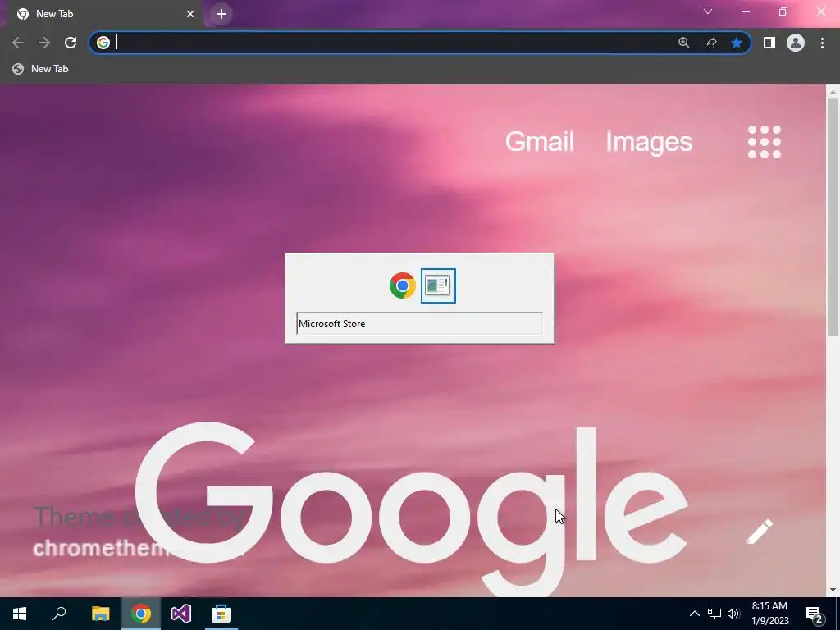Toggle the bookmark star
The width and height of the screenshot is (840, 630).
click(x=737, y=43)
